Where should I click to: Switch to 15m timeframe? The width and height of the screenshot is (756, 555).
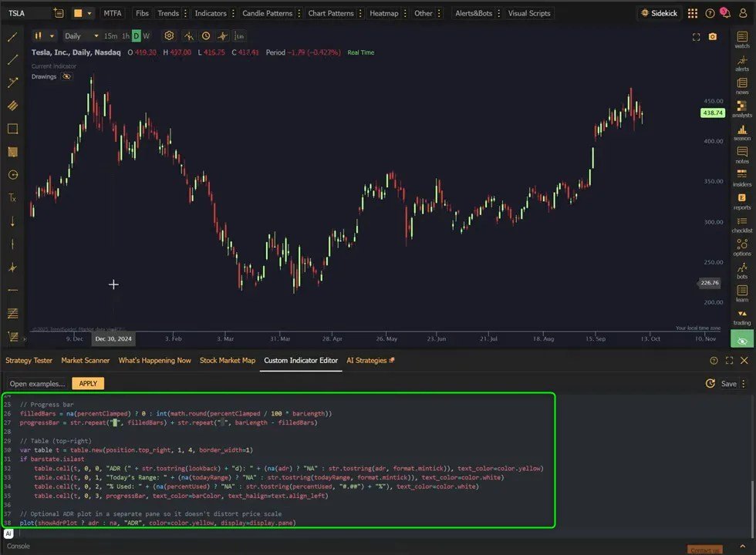tap(110, 36)
